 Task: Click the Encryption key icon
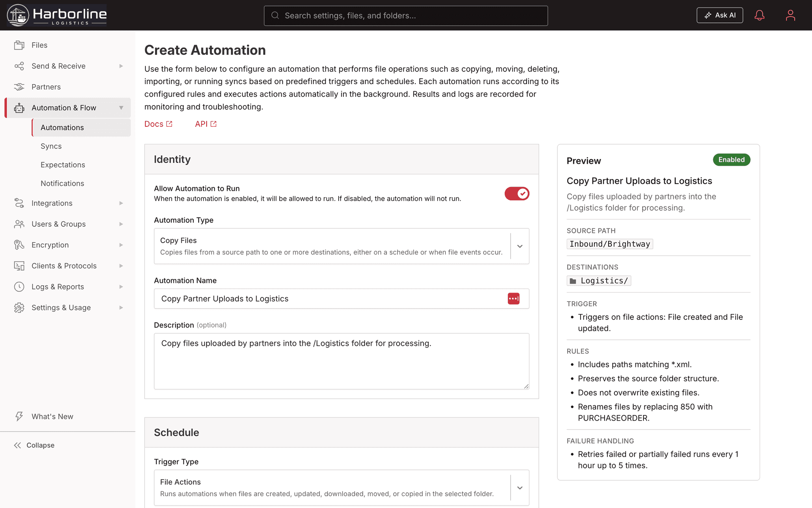pos(19,245)
